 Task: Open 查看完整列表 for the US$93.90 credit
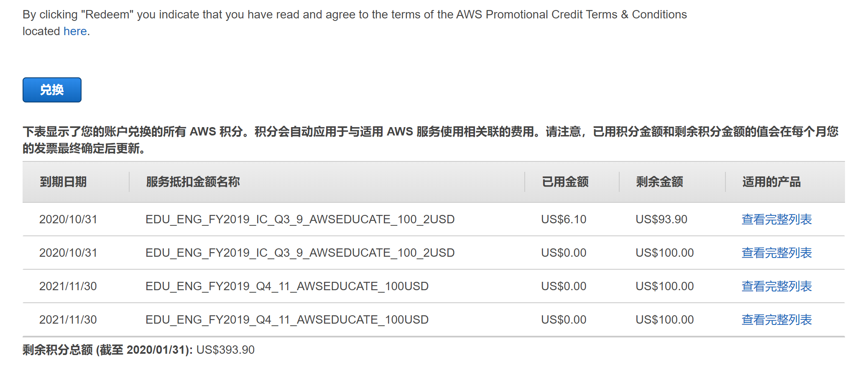[x=776, y=220]
